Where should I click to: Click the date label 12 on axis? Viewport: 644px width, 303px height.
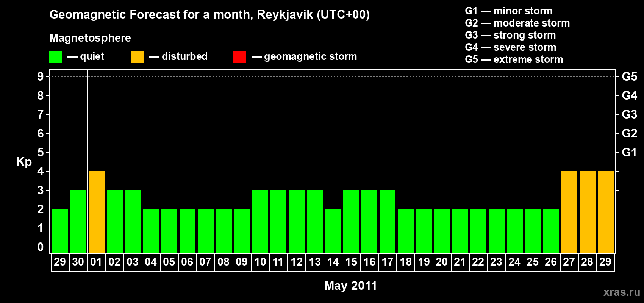pyautogui.click(x=296, y=262)
